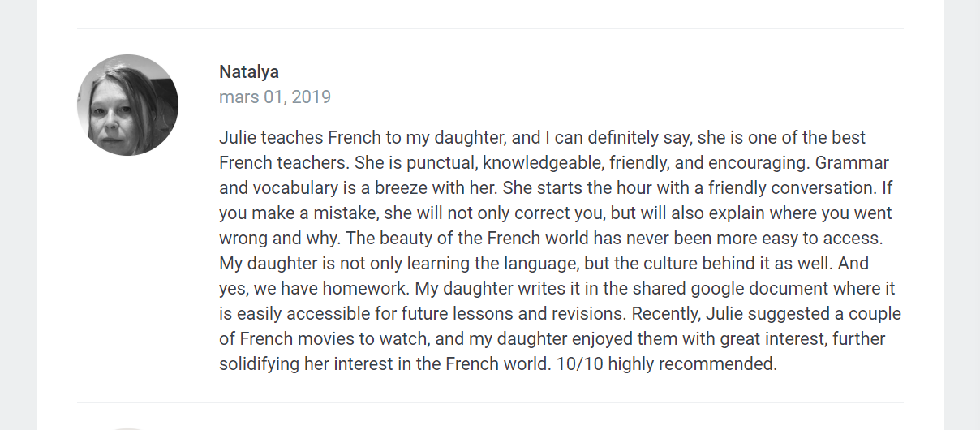Click Natalya's circular profile photo
This screenshot has height=430, width=980.
click(x=127, y=105)
